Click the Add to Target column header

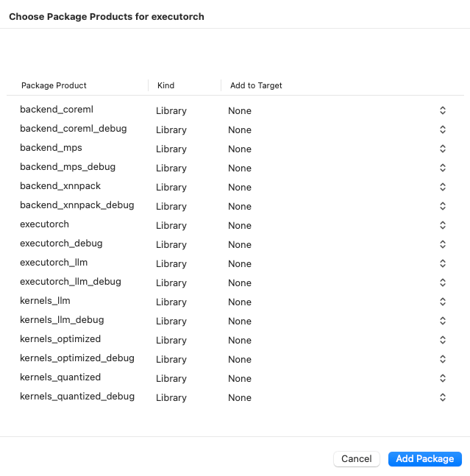click(256, 85)
